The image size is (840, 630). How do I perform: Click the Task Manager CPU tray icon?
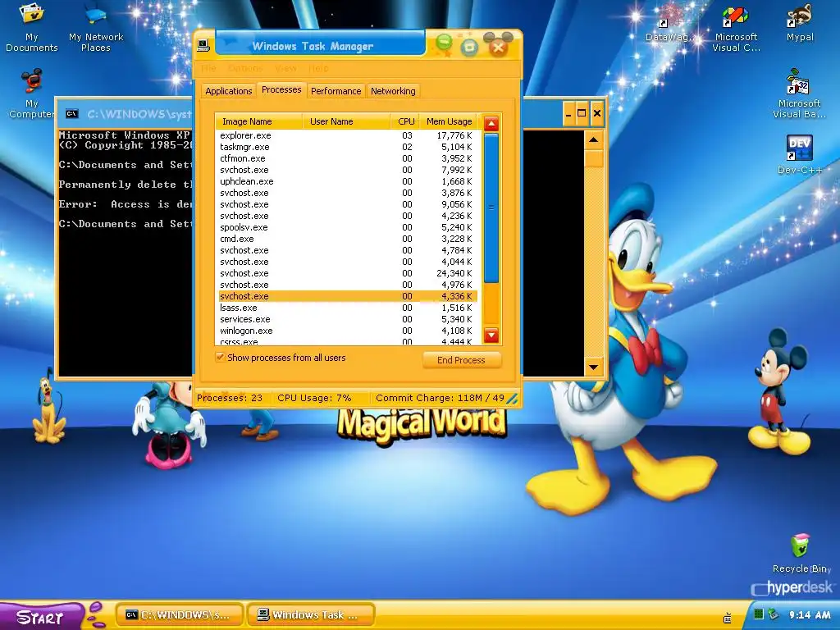click(759, 614)
